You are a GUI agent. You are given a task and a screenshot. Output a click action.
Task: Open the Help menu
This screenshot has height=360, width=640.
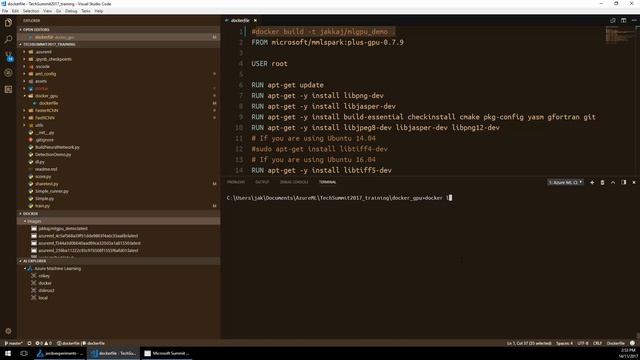[x=99, y=11]
